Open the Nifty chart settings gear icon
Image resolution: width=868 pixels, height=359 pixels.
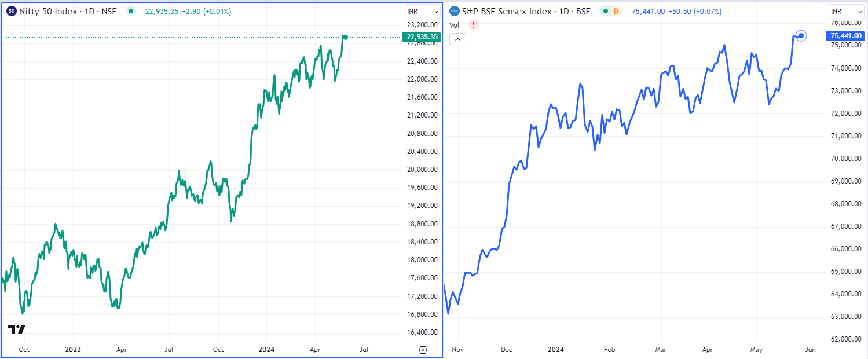point(422,350)
